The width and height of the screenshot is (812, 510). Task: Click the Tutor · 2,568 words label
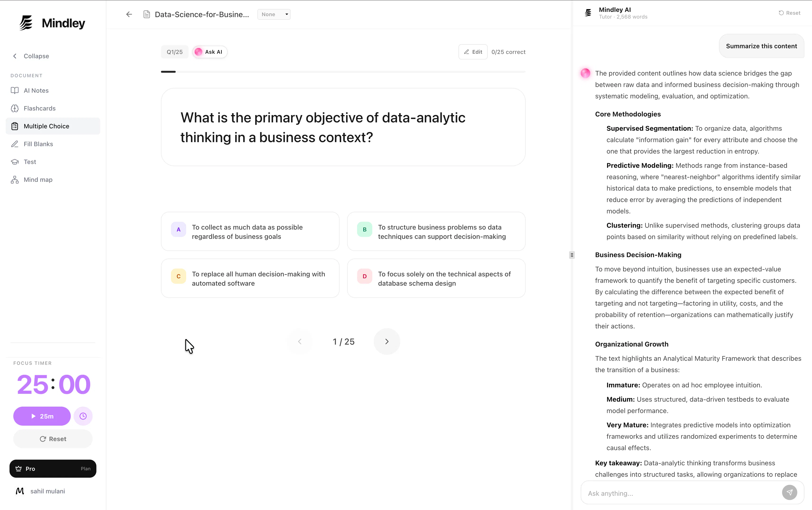click(623, 17)
